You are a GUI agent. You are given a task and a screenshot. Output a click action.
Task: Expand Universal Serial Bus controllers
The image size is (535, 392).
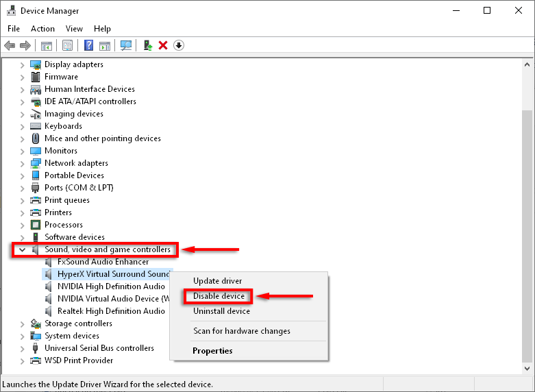[x=23, y=348]
